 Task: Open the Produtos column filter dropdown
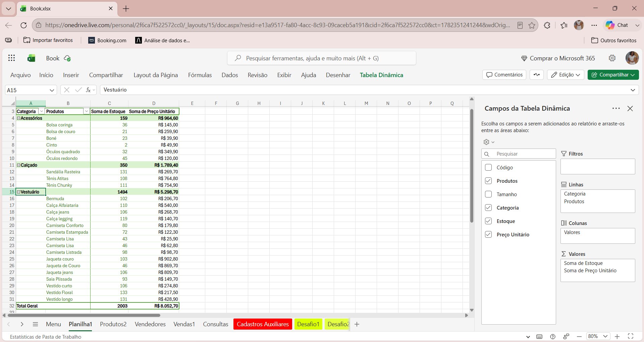coord(86,111)
